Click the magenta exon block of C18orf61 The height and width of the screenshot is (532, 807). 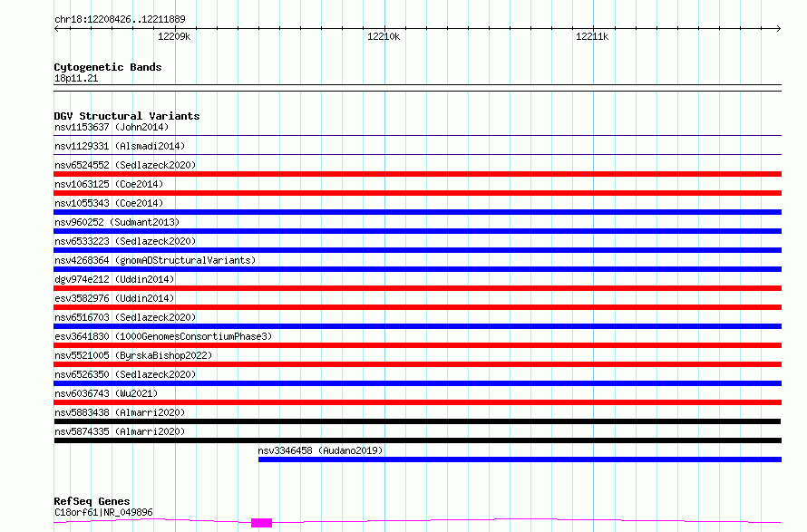261,523
